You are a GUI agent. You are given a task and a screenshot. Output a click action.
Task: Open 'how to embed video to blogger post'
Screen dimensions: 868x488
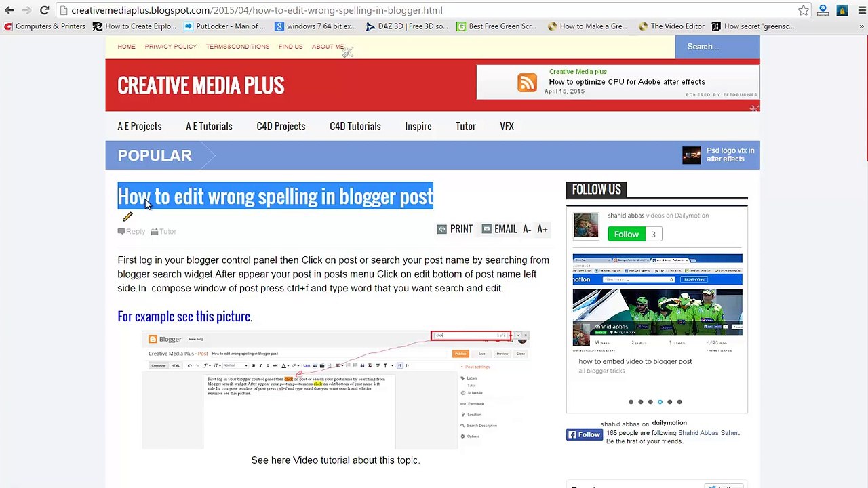(x=635, y=361)
